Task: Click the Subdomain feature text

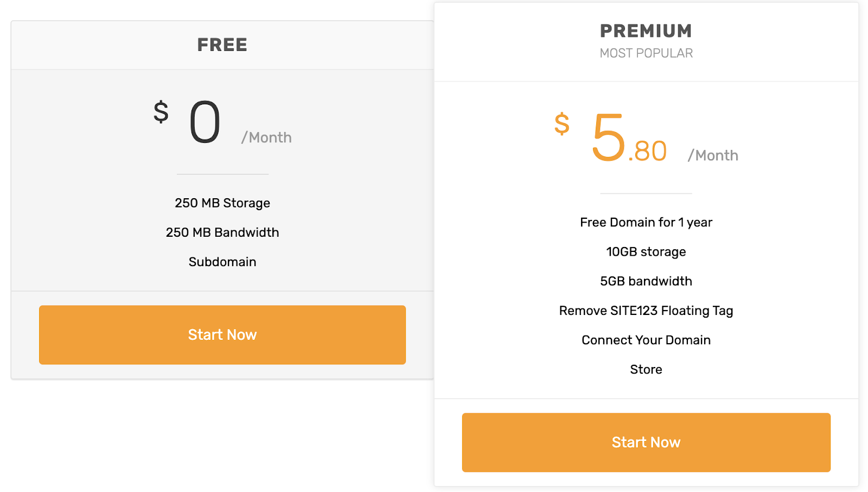Action: [x=222, y=262]
